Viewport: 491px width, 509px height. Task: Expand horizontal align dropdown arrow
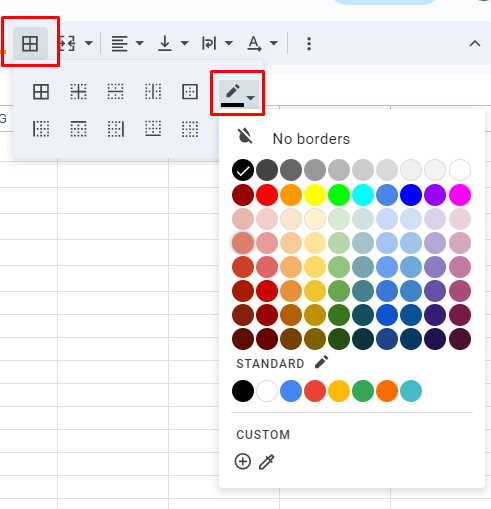(140, 43)
